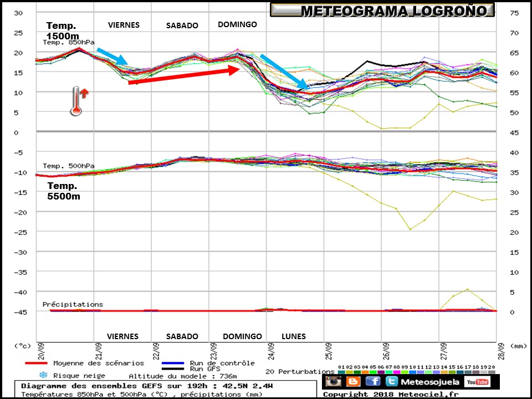Click the METEOGRAMA LOGROÑO title banner
The height and width of the screenshot is (399, 532).
[x=382, y=10]
